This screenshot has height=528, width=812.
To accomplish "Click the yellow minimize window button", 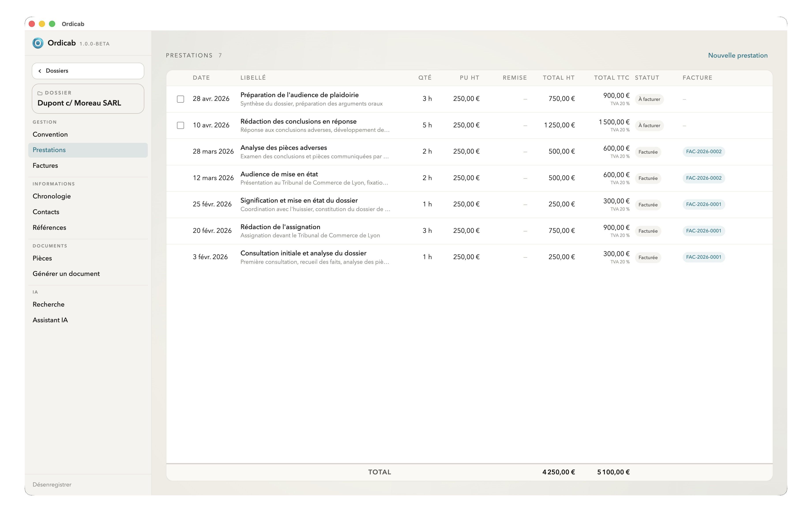I will point(42,24).
